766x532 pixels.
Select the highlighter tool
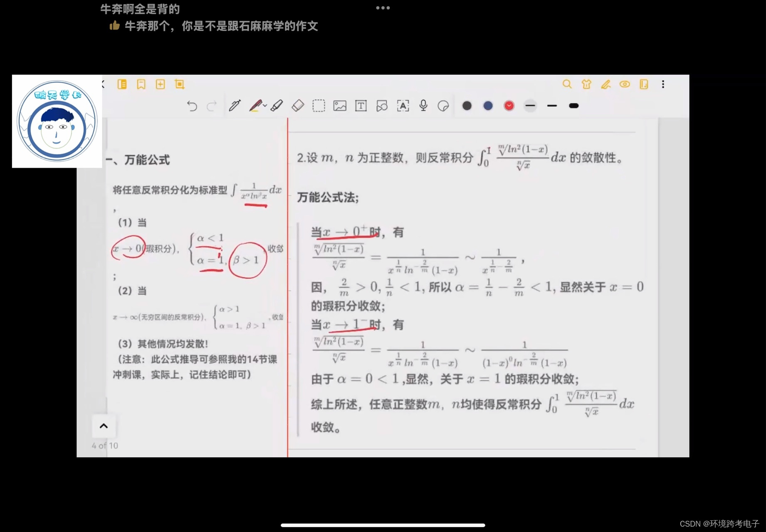click(277, 106)
